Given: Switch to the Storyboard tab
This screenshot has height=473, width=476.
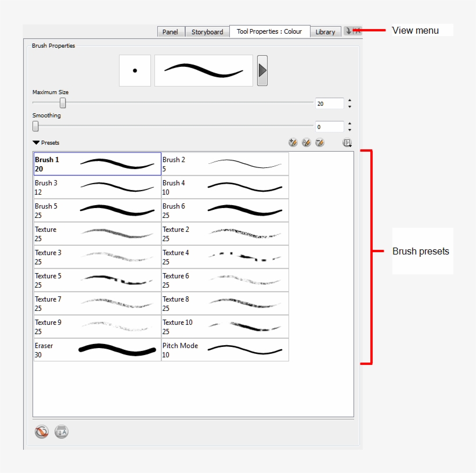Looking at the screenshot, I should pyautogui.click(x=208, y=32).
